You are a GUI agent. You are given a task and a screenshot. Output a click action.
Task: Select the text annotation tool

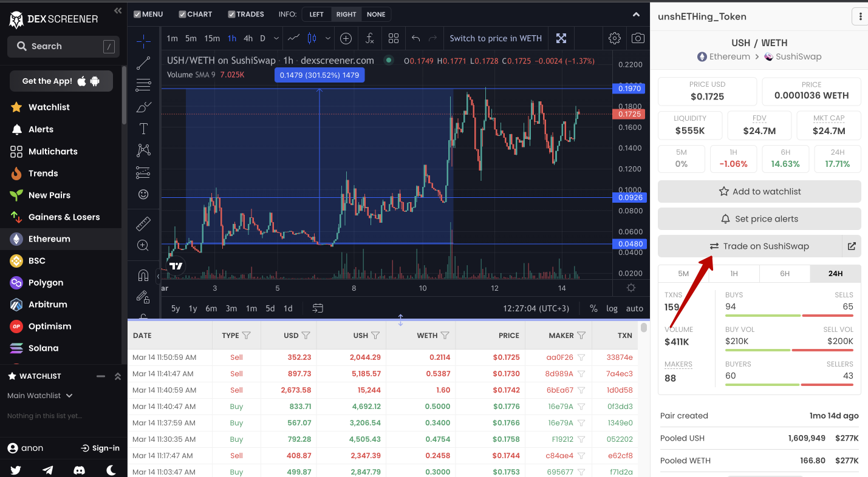click(x=143, y=129)
